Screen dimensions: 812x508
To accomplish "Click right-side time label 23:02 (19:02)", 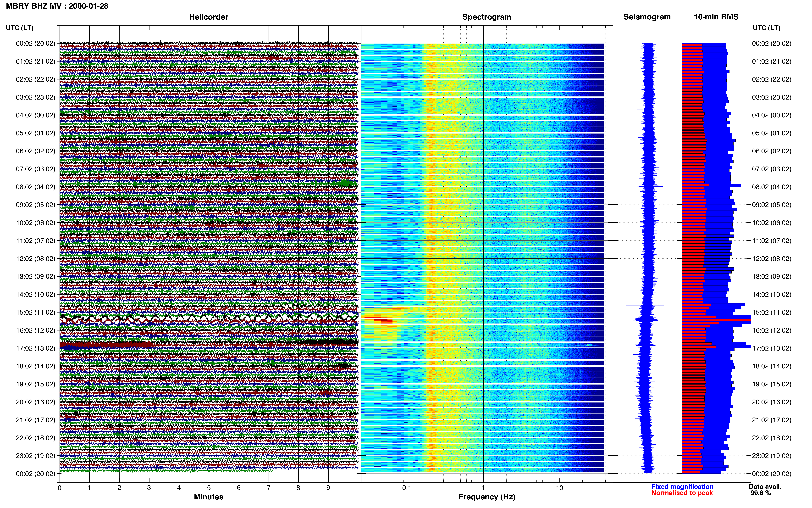I will (772, 456).
